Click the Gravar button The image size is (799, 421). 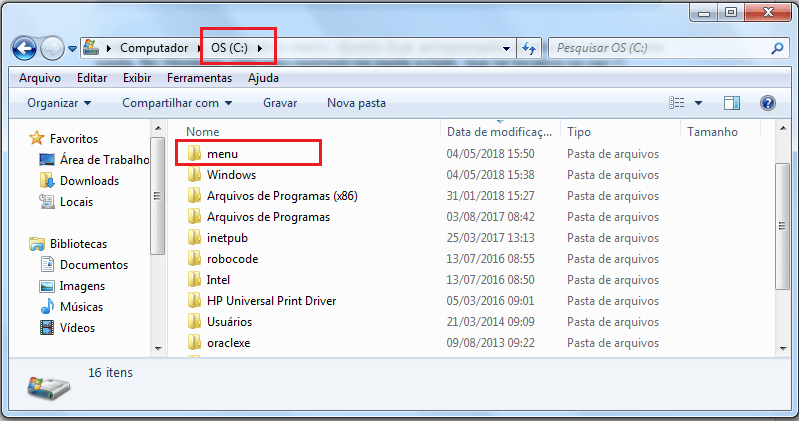coord(280,103)
